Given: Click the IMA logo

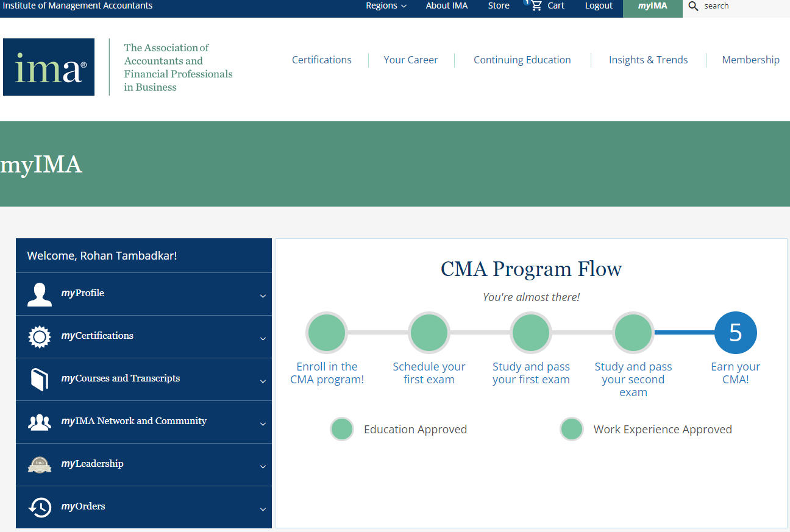Looking at the screenshot, I should tap(49, 67).
